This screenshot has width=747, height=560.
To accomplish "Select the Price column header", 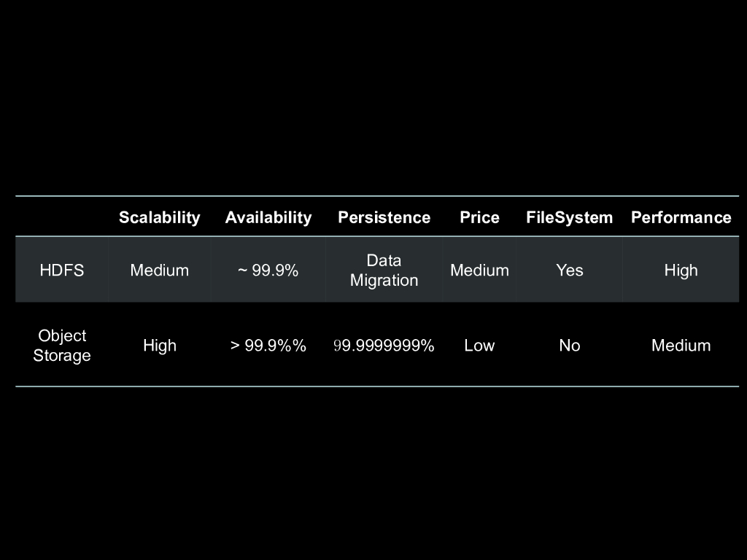I will [x=479, y=217].
